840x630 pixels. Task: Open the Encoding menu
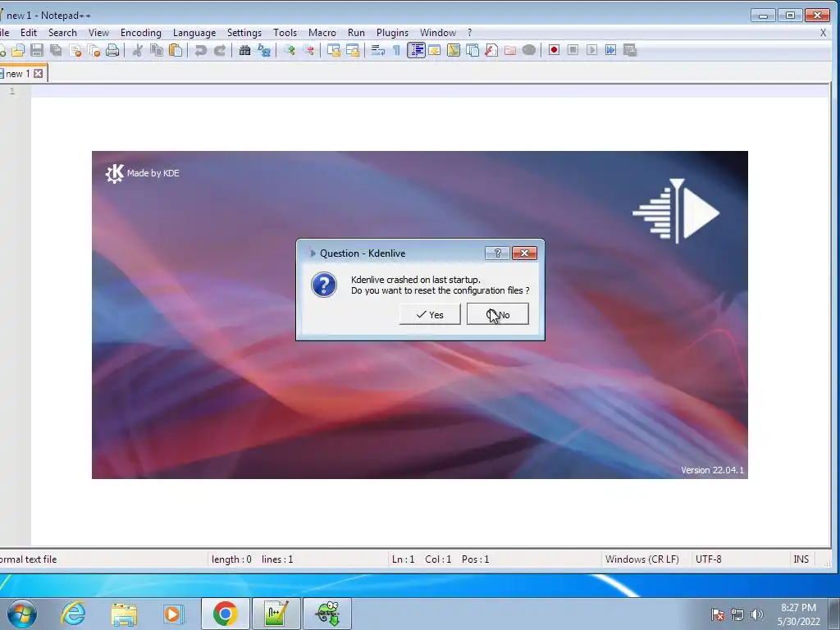[141, 33]
